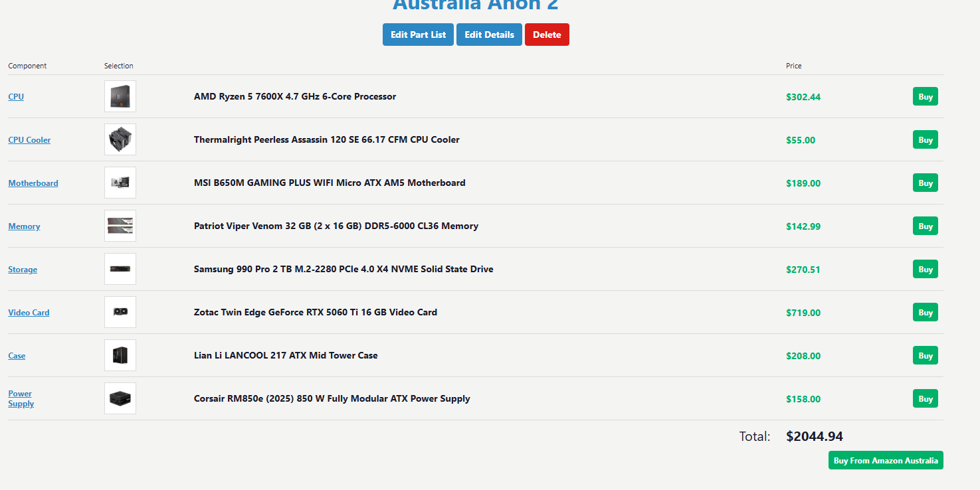
Task: Select the Patriot Viper Venom 32 GB name
Action: (336, 226)
